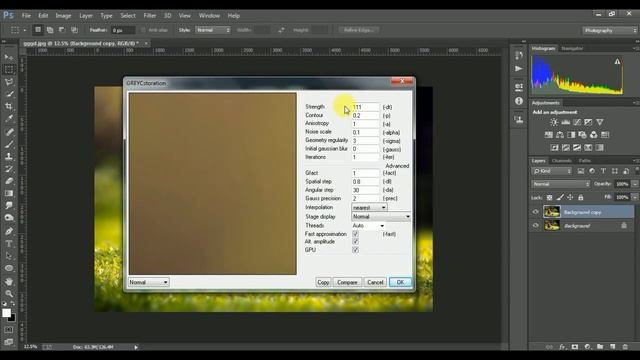Open the layer Opacity dropdown arrow
This screenshot has height=360, width=640.
pos(635,184)
